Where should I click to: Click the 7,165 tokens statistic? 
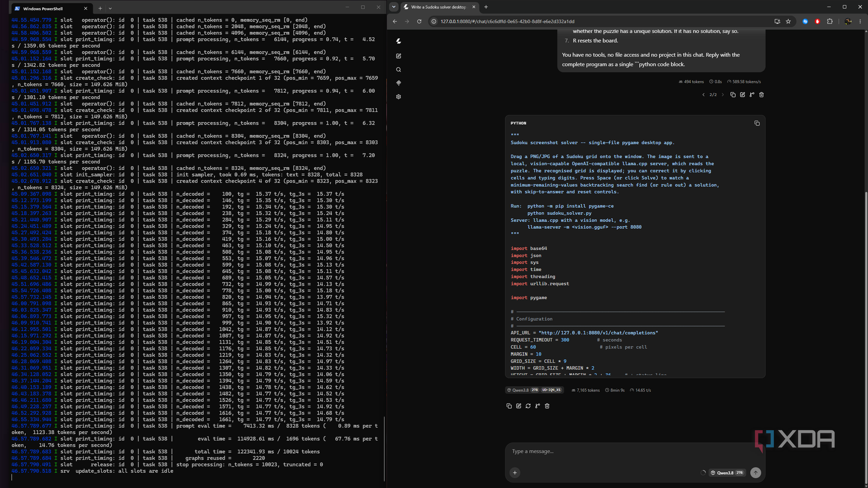point(585,390)
